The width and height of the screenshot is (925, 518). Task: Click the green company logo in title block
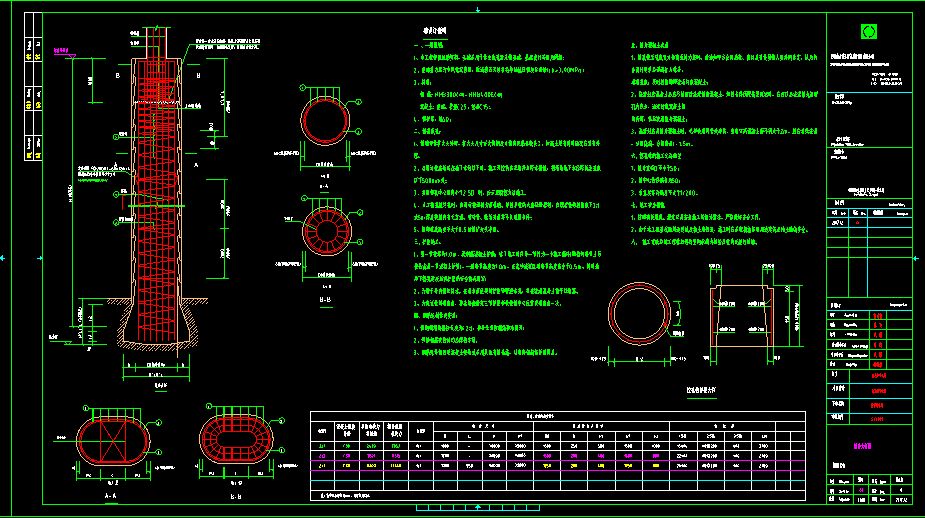pyautogui.click(x=868, y=32)
